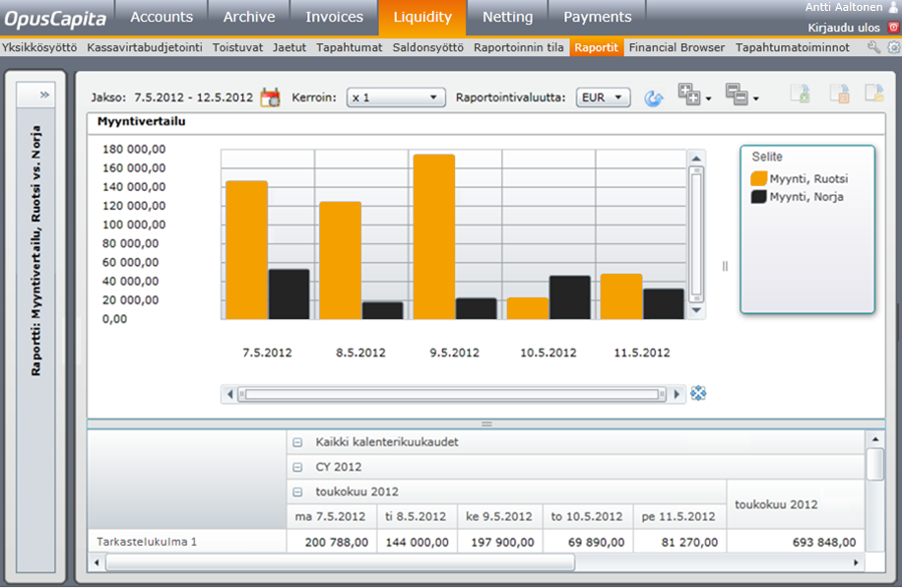Image resolution: width=902 pixels, height=588 pixels.
Task: Click the chart vertical scroll down arrow
Action: point(696,310)
